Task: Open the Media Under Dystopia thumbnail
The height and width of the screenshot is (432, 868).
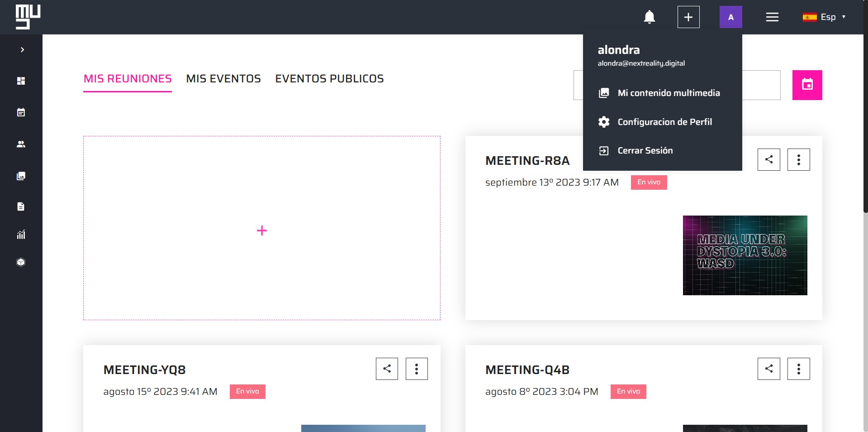Action: coord(745,255)
